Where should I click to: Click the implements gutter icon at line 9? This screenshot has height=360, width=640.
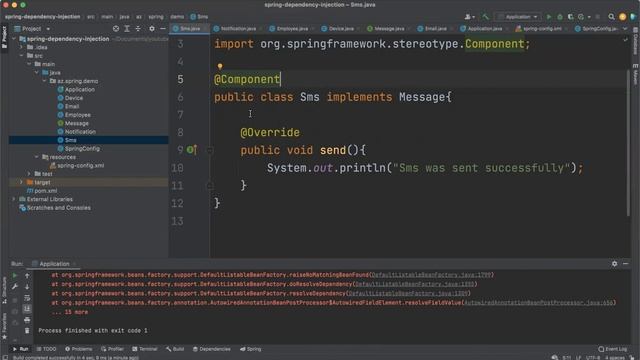(191, 150)
